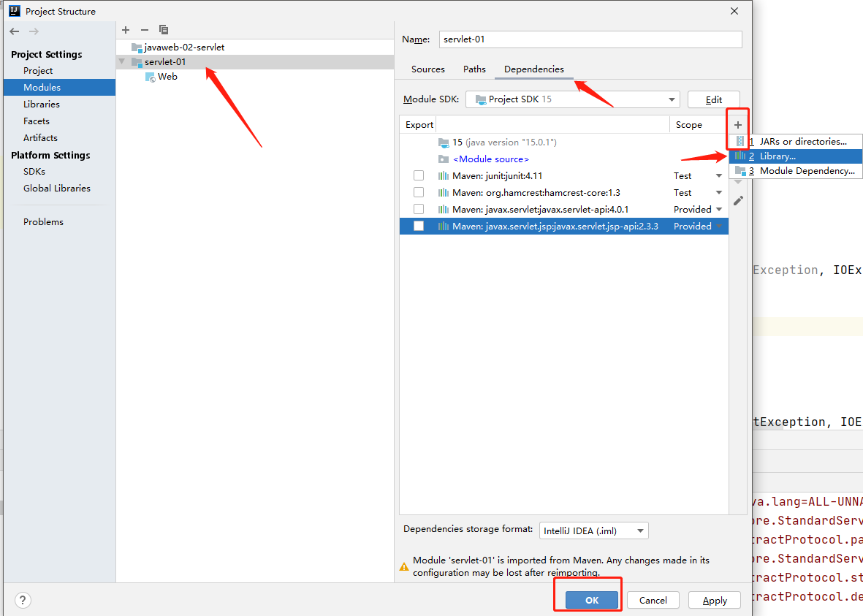Collapse the servlet-01 module tree node
Screen dimensions: 863x616
(x=122, y=61)
